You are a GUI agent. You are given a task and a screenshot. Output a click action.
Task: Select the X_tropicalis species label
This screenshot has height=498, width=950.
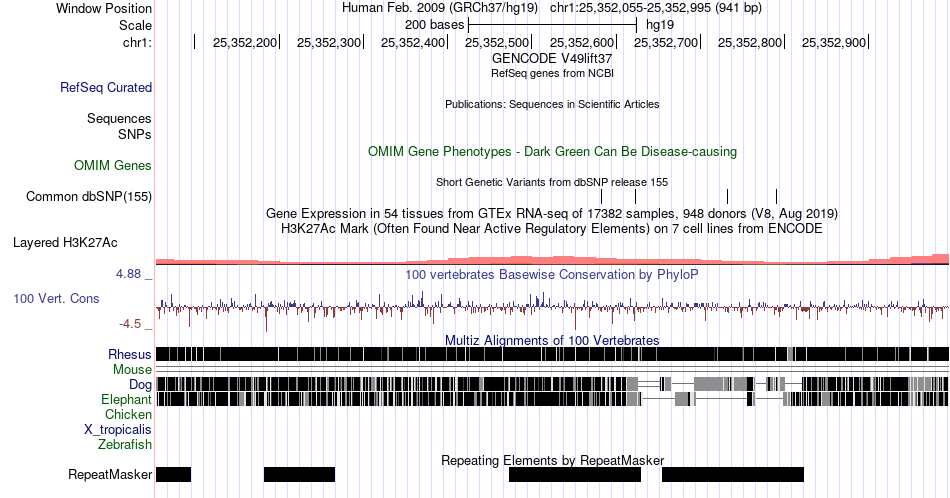click(118, 430)
